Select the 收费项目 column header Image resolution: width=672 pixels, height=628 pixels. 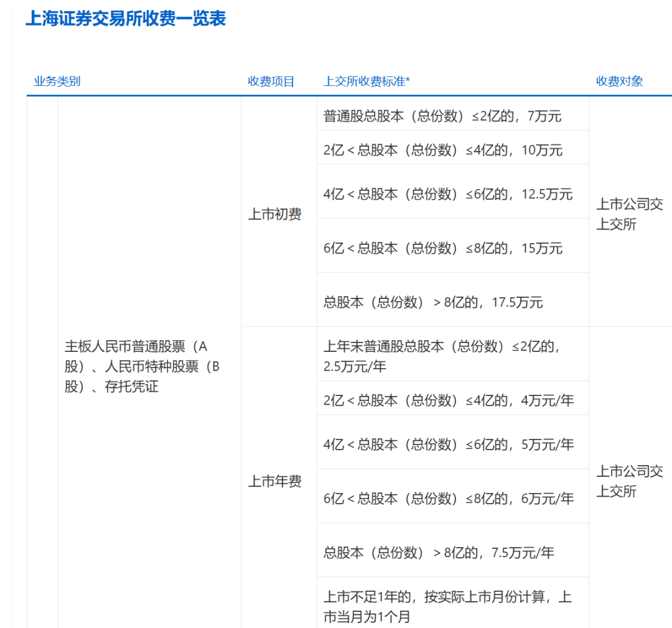271,81
